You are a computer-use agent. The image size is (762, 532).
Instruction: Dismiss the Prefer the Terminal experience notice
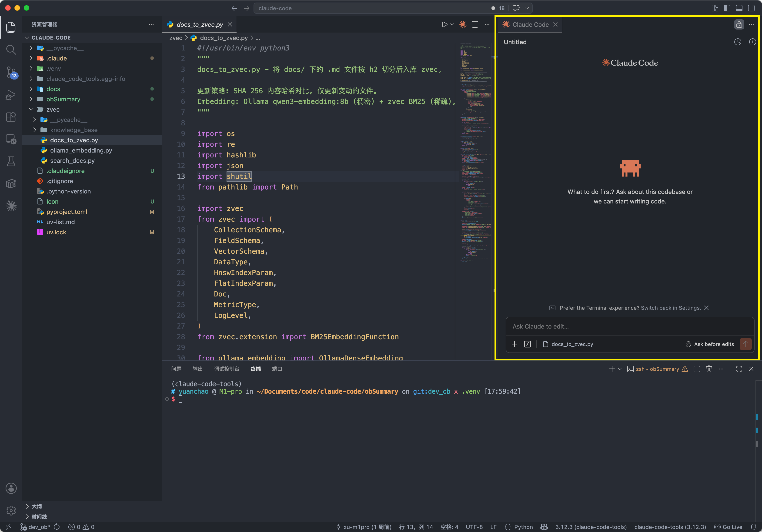pos(707,308)
